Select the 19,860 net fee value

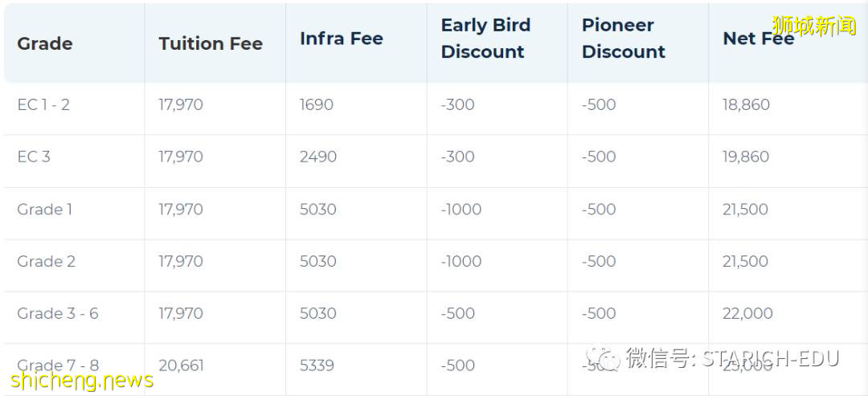click(746, 157)
